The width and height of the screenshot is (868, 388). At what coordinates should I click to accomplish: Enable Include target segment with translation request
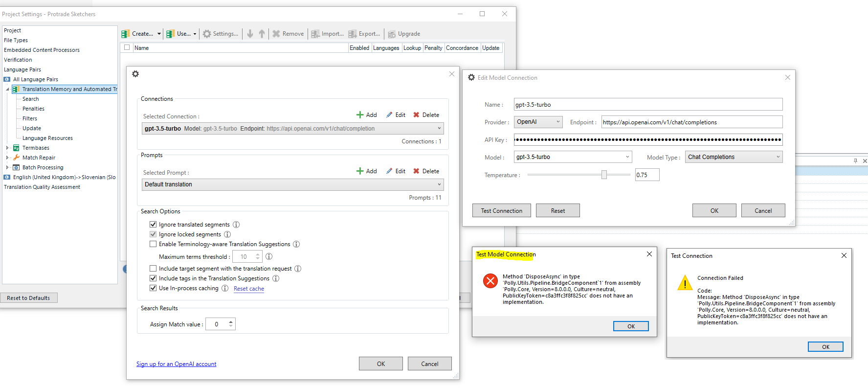[153, 269]
